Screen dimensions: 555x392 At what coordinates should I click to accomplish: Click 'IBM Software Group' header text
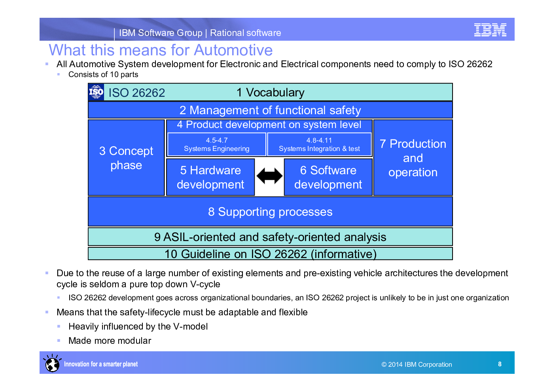click(161, 33)
